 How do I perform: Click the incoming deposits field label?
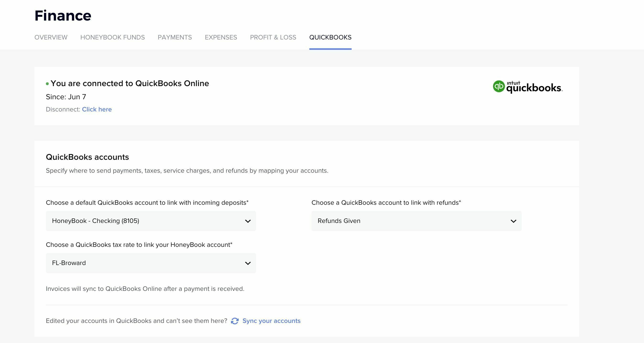coord(147,203)
